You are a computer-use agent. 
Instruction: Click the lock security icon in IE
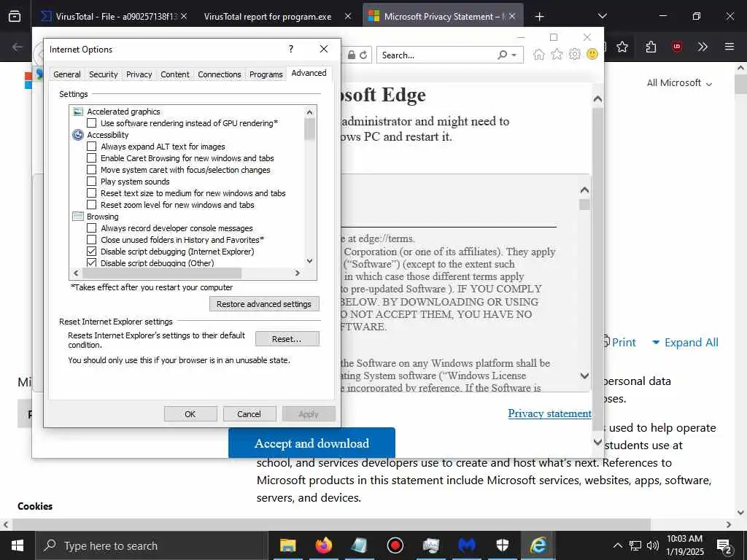point(351,55)
